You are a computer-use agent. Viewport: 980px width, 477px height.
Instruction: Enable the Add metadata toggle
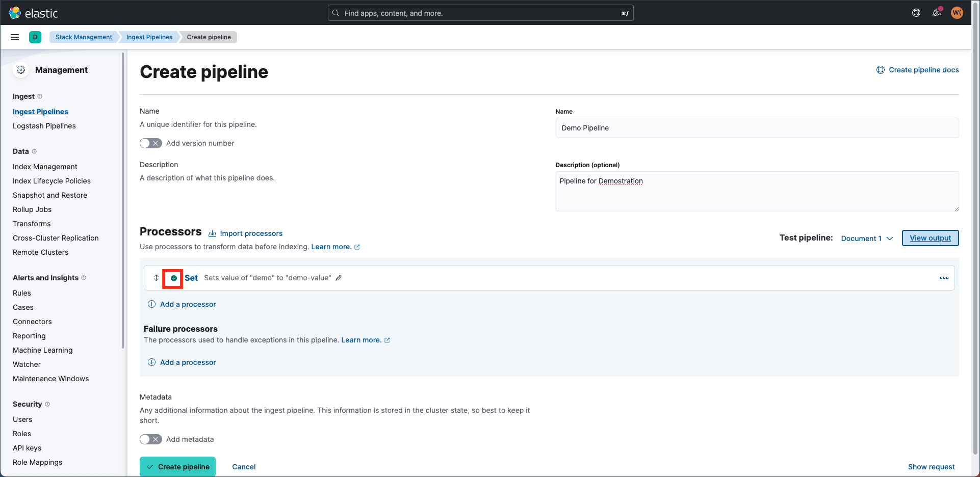[x=150, y=439]
